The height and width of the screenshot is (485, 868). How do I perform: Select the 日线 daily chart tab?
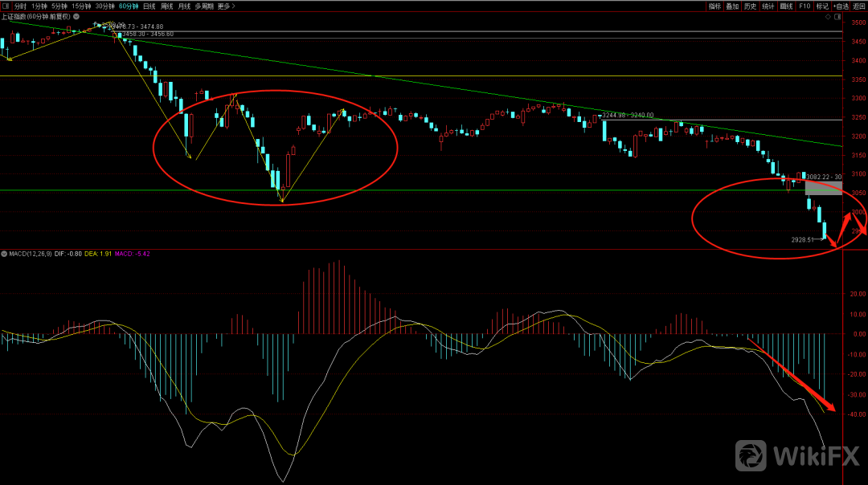point(149,6)
